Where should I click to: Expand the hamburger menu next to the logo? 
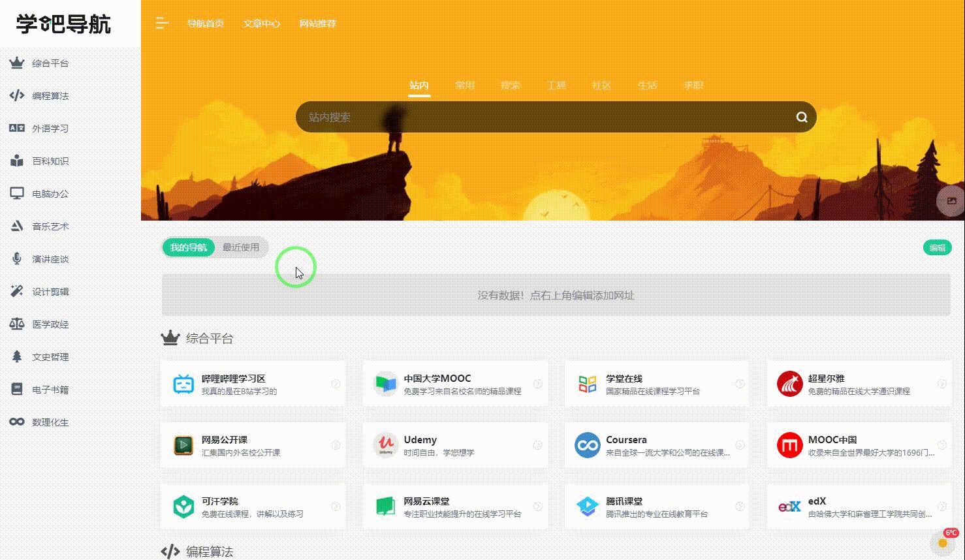click(161, 23)
